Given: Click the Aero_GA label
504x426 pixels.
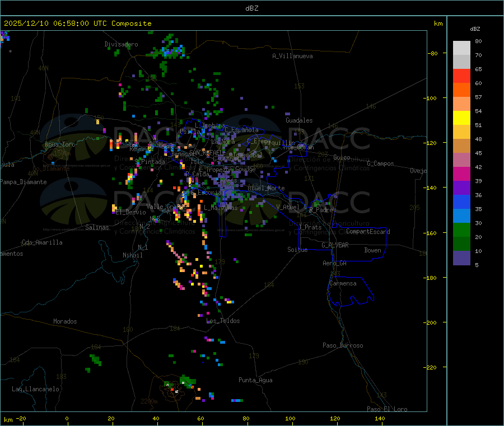Looking at the screenshot, I should pos(334,263).
